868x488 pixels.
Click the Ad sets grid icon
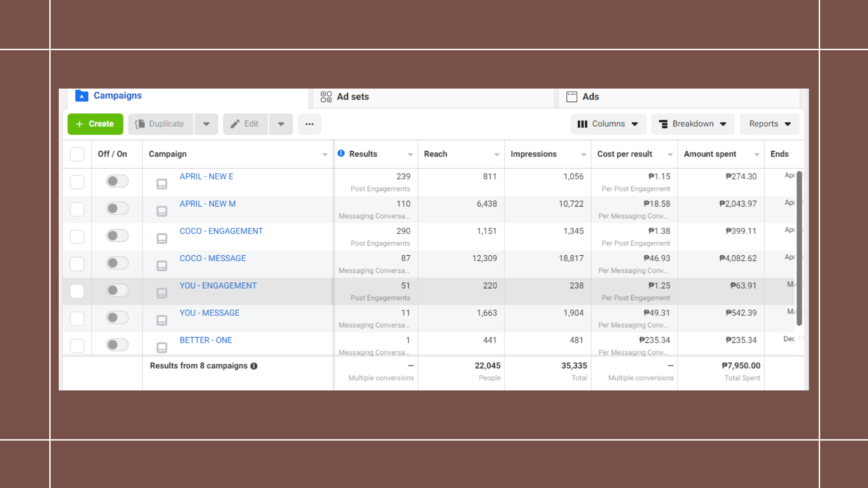(326, 97)
